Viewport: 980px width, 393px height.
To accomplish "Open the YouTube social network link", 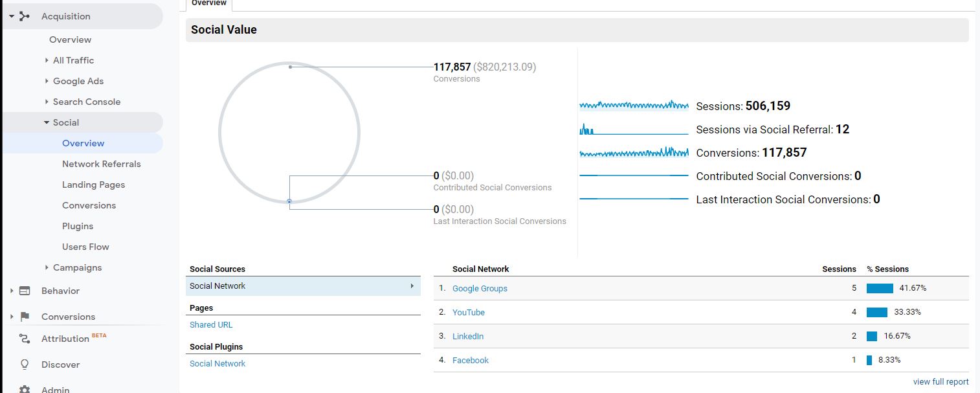I will [469, 312].
